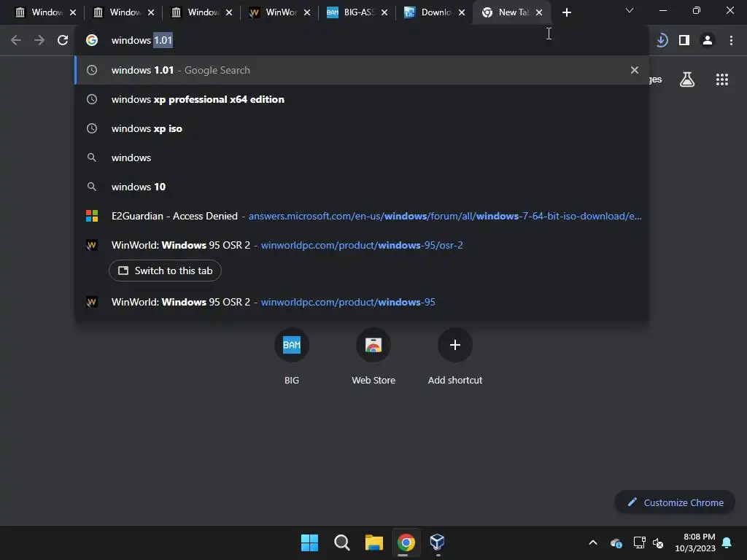This screenshot has height=560, width=747.
Task: Open winworldpc.com/product/windows-95 suggestion
Action: click(x=362, y=302)
